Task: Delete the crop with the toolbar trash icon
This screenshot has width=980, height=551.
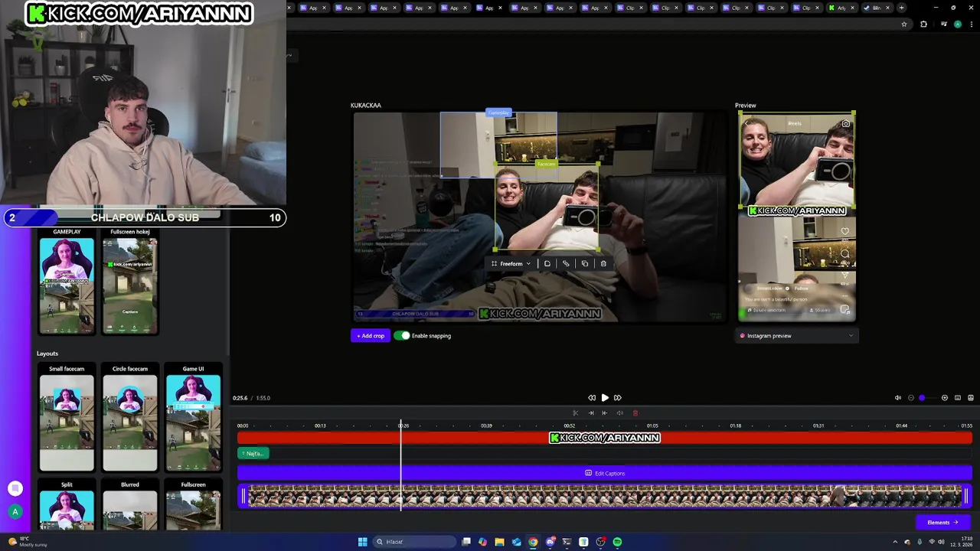Action: (x=603, y=263)
